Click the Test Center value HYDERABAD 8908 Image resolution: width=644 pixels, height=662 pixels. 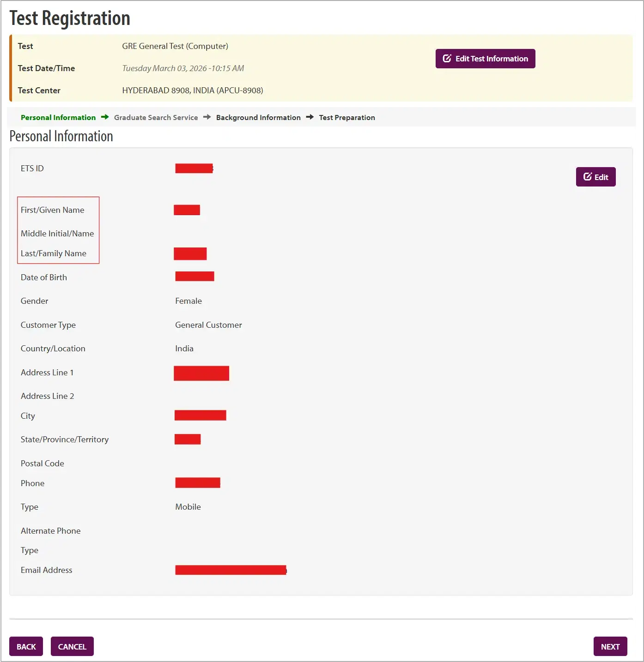tap(193, 90)
